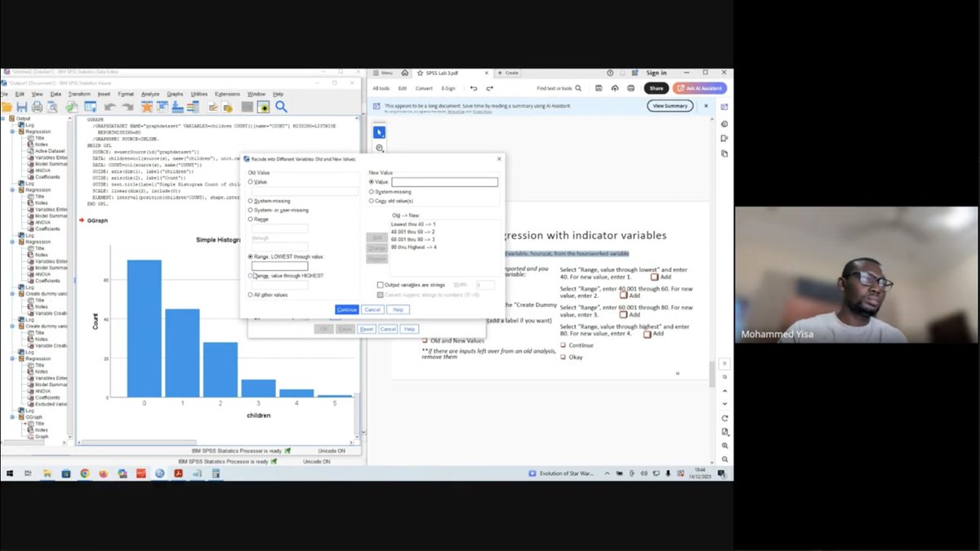Collapse the second Regression node in outline
The width and height of the screenshot is (980, 551).
pyautogui.click(x=12, y=189)
